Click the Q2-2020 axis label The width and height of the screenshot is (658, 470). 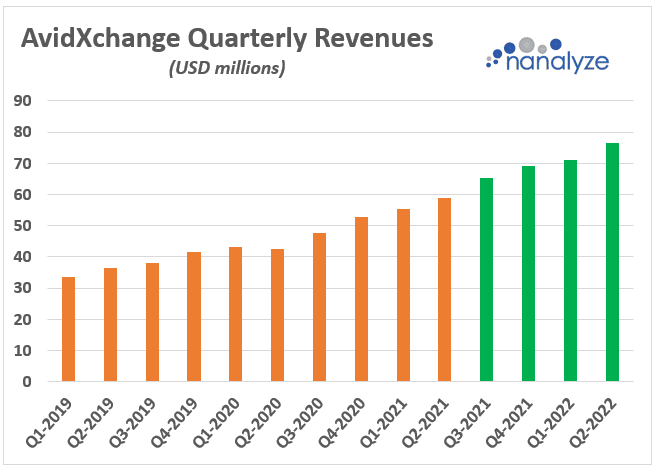coord(258,422)
